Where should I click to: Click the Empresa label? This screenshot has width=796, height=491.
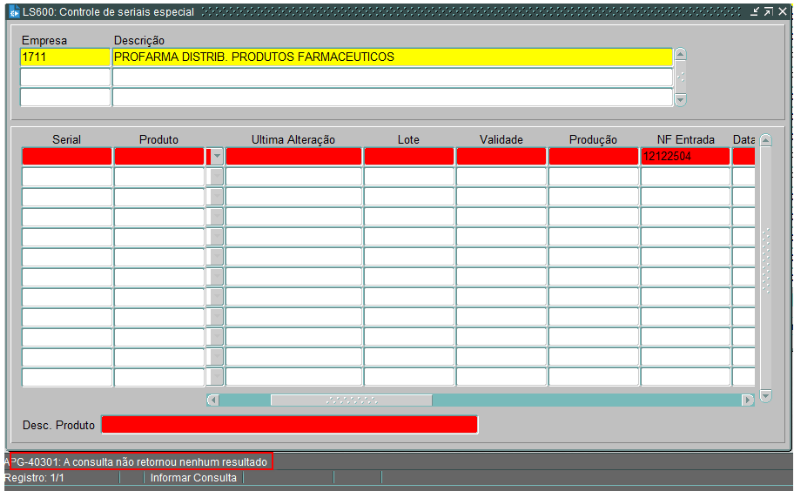(44, 40)
